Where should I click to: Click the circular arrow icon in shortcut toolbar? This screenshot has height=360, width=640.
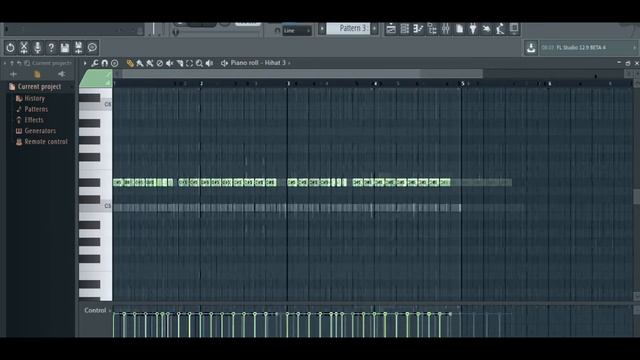pyautogui.click(x=10, y=48)
